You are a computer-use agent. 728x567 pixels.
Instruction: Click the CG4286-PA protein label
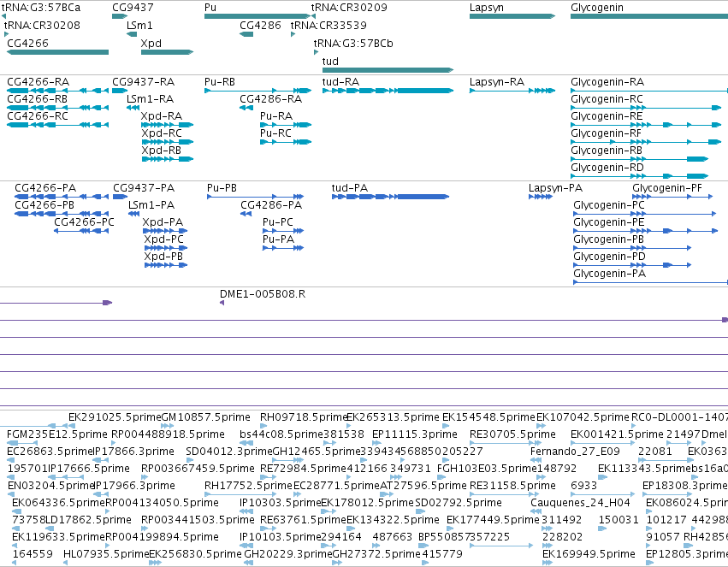[x=271, y=205]
